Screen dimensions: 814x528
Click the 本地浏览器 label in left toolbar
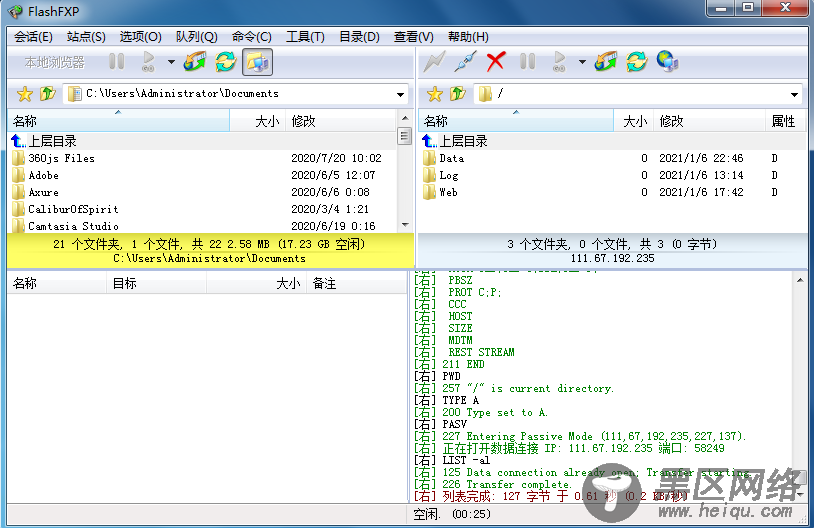click(x=55, y=62)
